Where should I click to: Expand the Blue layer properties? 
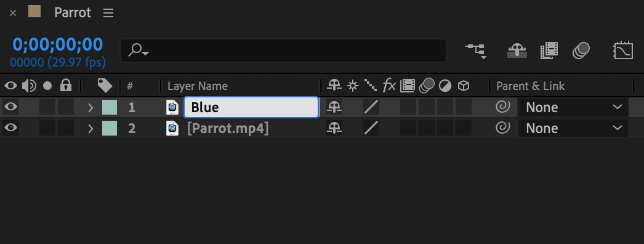tap(91, 108)
